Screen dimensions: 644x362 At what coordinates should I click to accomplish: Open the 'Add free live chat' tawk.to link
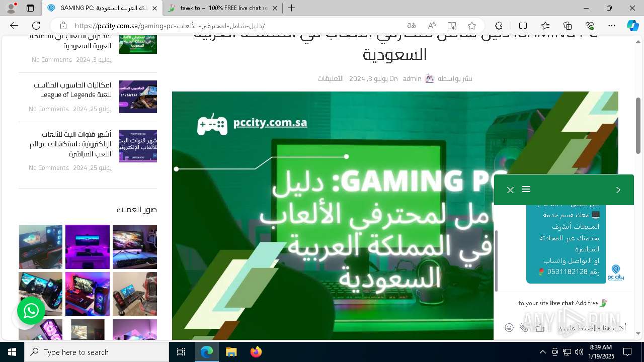[563, 303]
